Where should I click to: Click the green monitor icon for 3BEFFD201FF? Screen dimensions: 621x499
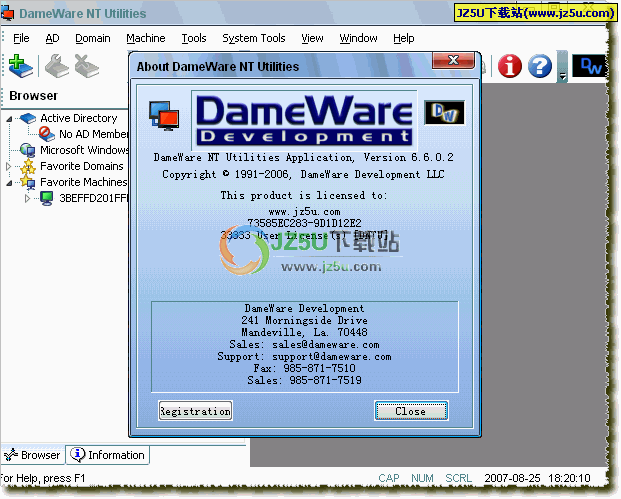point(47,198)
